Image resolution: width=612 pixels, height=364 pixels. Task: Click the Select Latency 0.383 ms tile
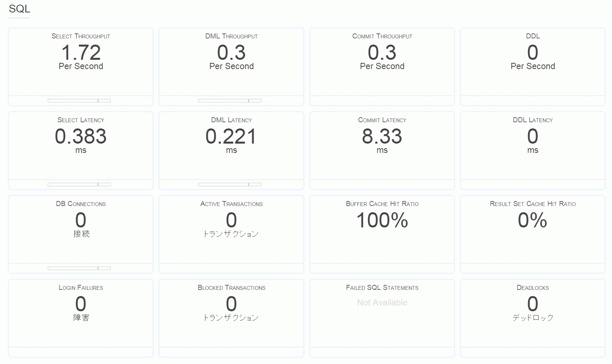click(x=81, y=150)
